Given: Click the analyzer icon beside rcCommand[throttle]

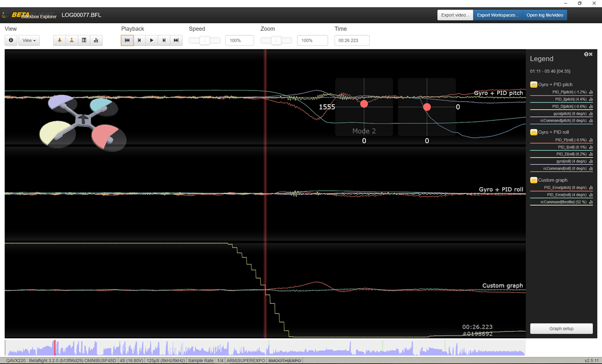Looking at the screenshot, I should 590,202.
